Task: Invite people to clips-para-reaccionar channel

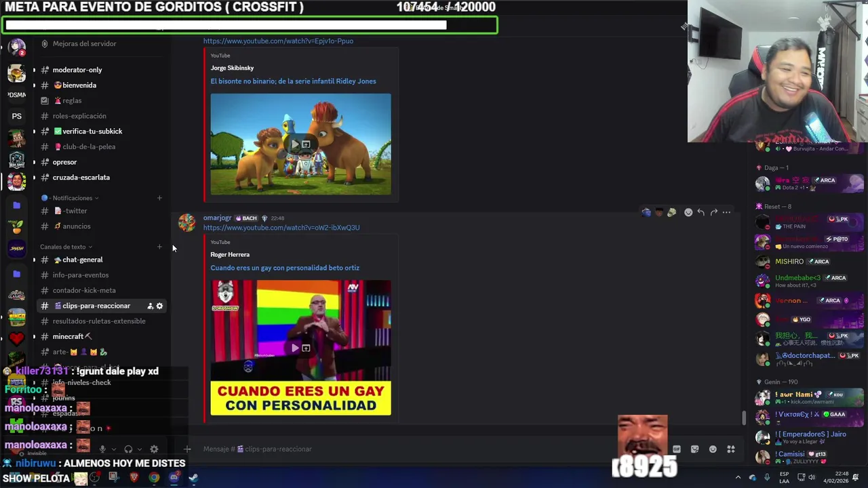Action: 150,306
